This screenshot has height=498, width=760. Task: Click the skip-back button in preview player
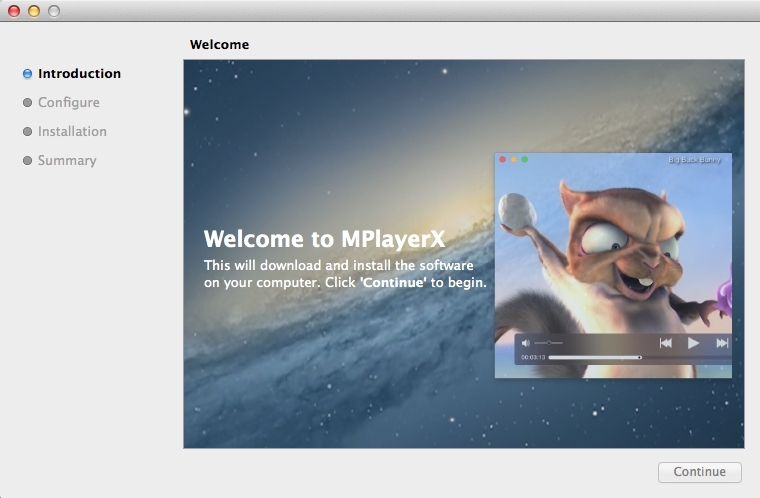(x=666, y=343)
